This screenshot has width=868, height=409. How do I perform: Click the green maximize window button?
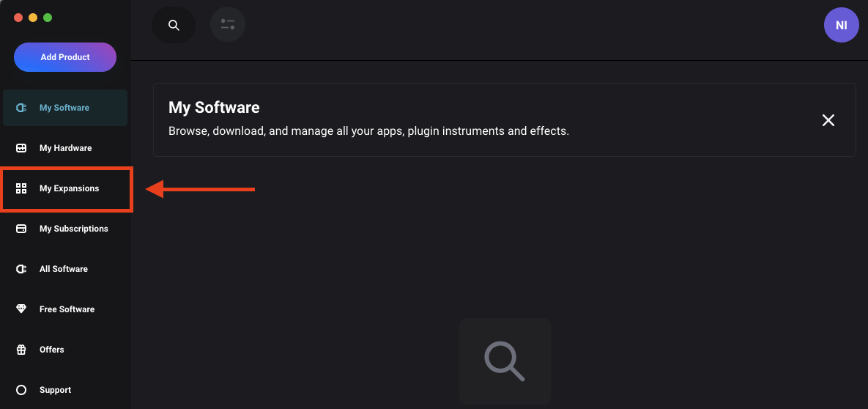pos(48,18)
